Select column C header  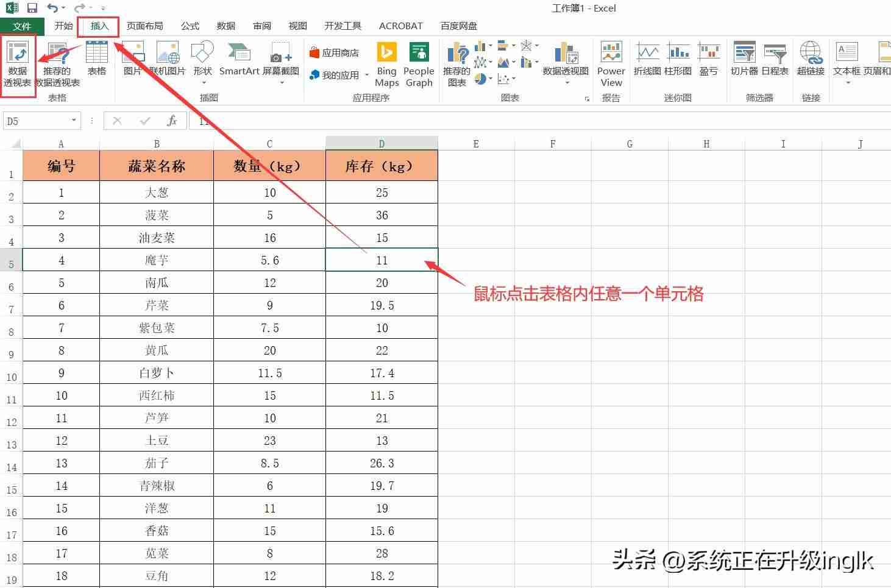point(269,144)
